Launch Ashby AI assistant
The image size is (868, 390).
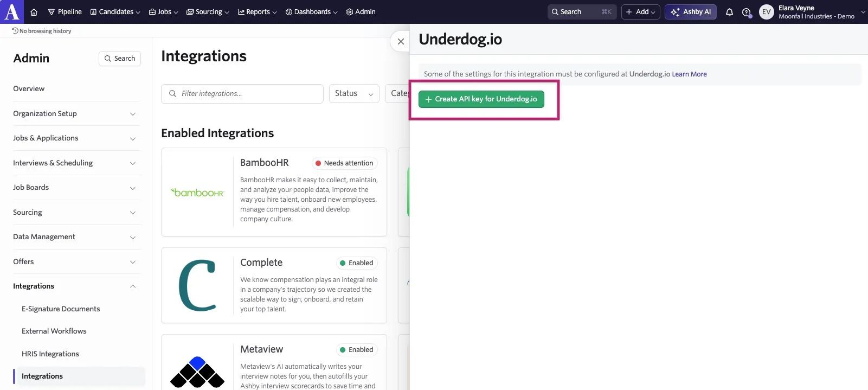pyautogui.click(x=691, y=12)
